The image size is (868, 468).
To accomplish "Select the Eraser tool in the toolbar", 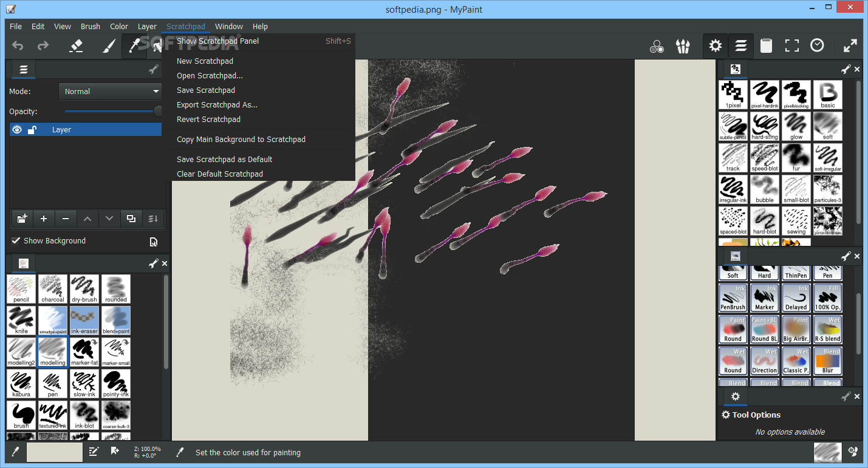I will tap(75, 46).
